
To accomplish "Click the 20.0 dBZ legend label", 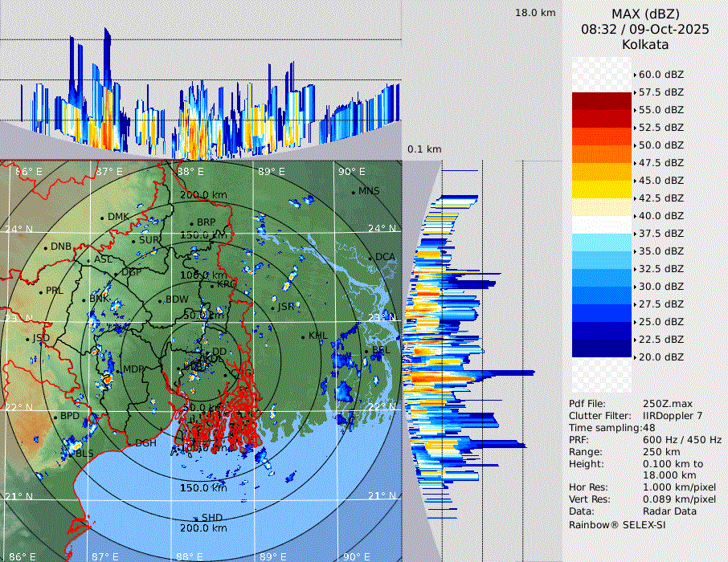I will (x=661, y=356).
